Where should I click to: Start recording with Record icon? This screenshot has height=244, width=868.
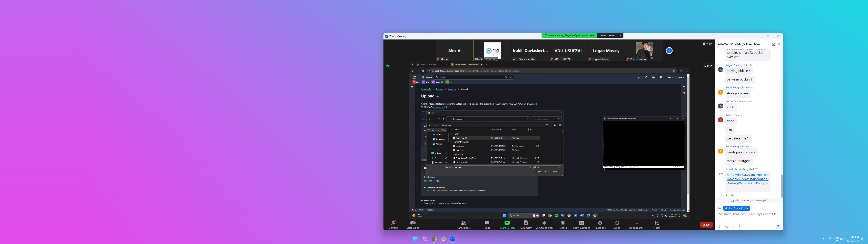pyautogui.click(x=562, y=224)
